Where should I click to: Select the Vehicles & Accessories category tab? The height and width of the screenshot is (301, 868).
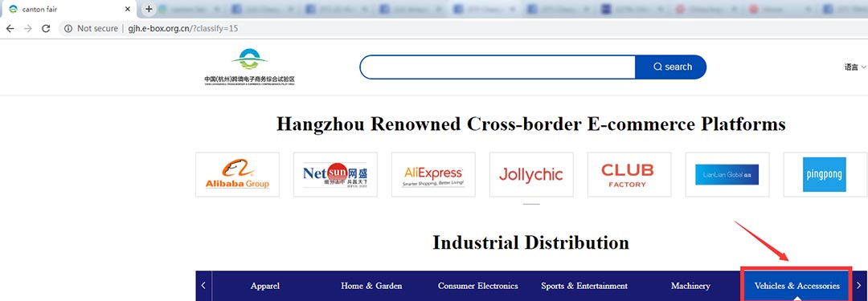[796, 286]
